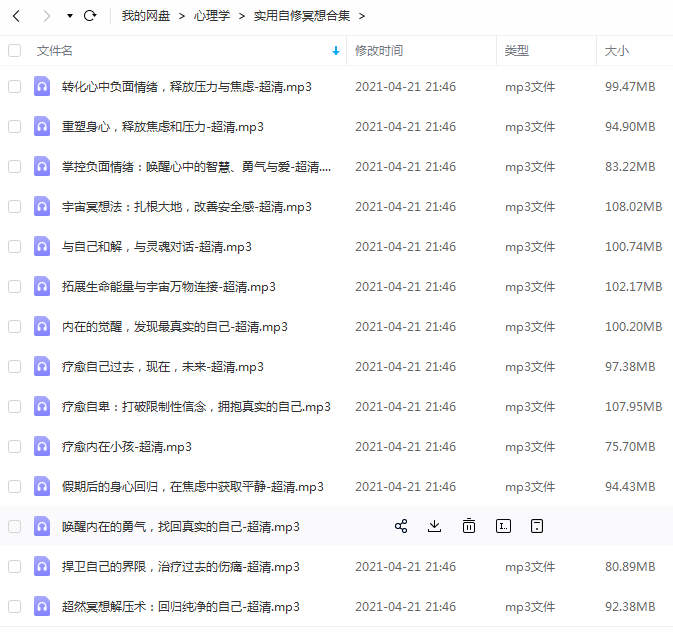Viewport: 673px width, 632px height.
Task: Click the last action icon on 唤醒内在的勇气 row
Action: point(537,526)
